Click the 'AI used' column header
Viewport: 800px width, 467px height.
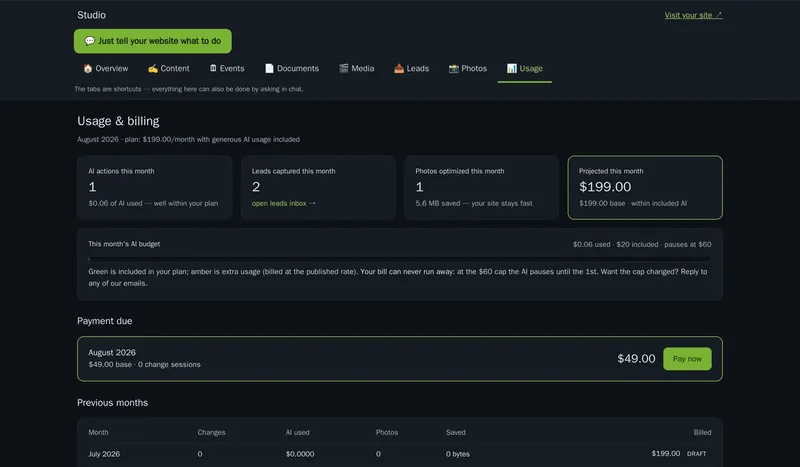[297, 432]
